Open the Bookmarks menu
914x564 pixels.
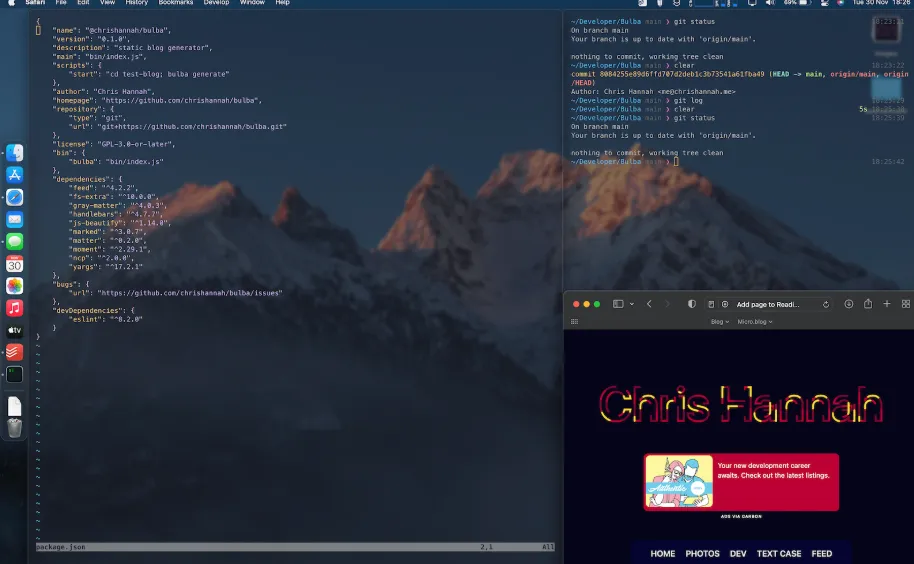pyautogui.click(x=175, y=2)
